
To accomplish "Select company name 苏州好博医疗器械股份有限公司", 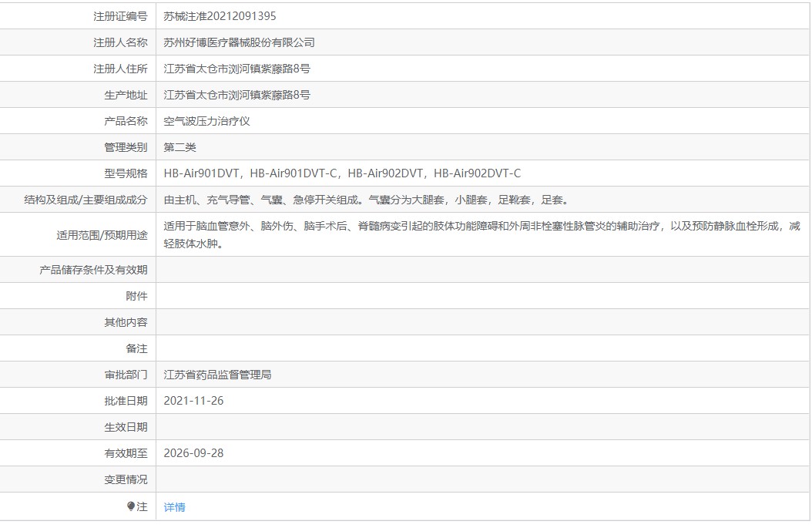I will pyautogui.click(x=239, y=42).
